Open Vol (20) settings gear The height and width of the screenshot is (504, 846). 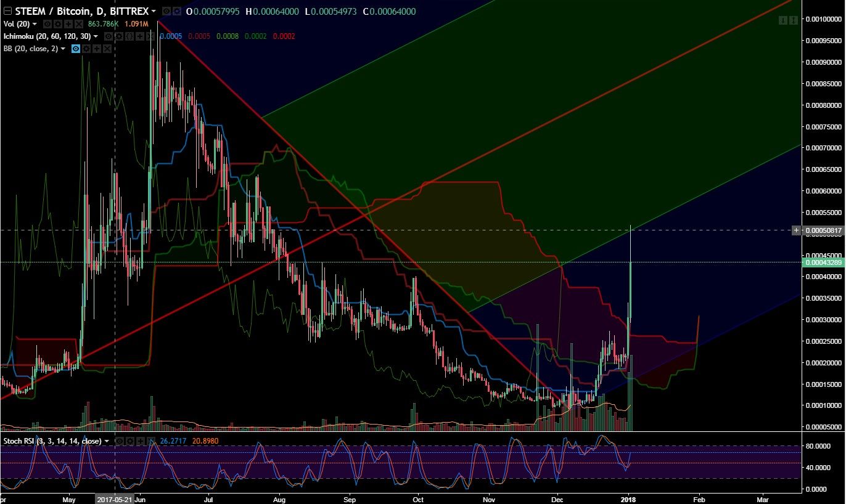coord(57,24)
